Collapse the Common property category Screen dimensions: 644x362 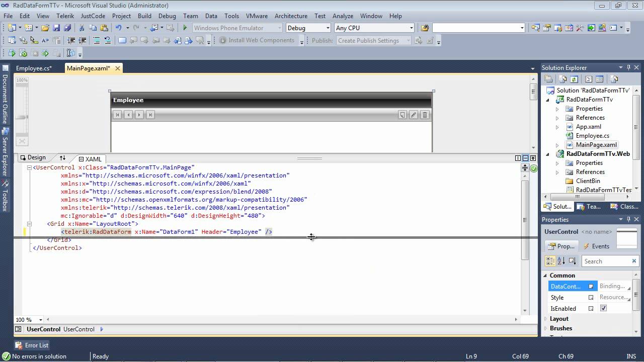[545, 276]
